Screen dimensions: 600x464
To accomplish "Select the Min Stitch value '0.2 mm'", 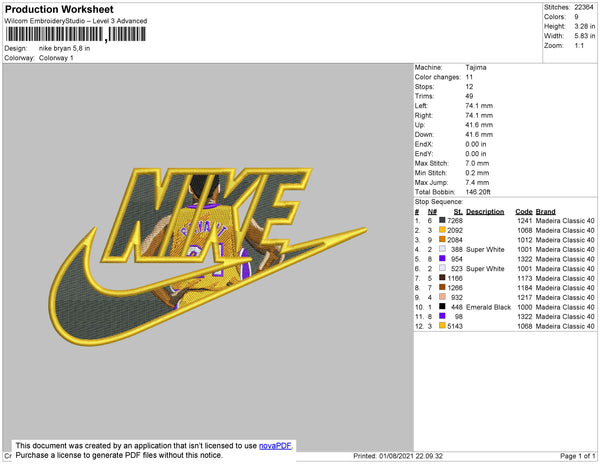I will pyautogui.click(x=477, y=173).
